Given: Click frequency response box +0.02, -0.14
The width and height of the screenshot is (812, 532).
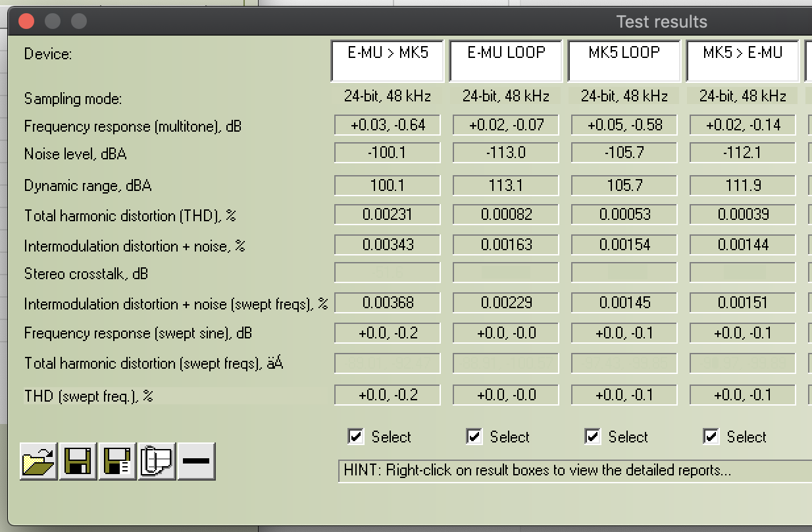Looking at the screenshot, I should click(743, 124).
